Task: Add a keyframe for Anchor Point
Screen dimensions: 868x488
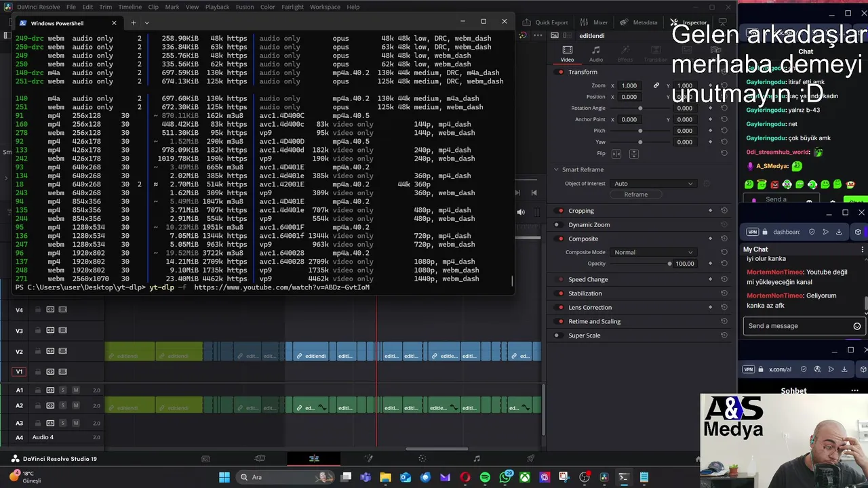Action: (x=710, y=119)
